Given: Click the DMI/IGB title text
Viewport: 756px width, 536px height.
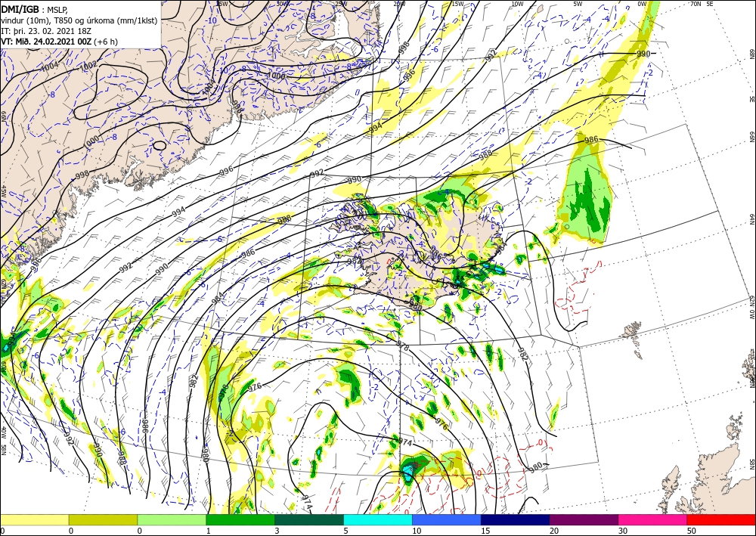Looking at the screenshot, I should click(20, 8).
